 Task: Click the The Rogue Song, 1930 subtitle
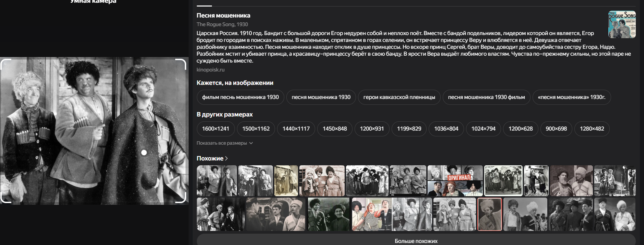pyautogui.click(x=222, y=24)
